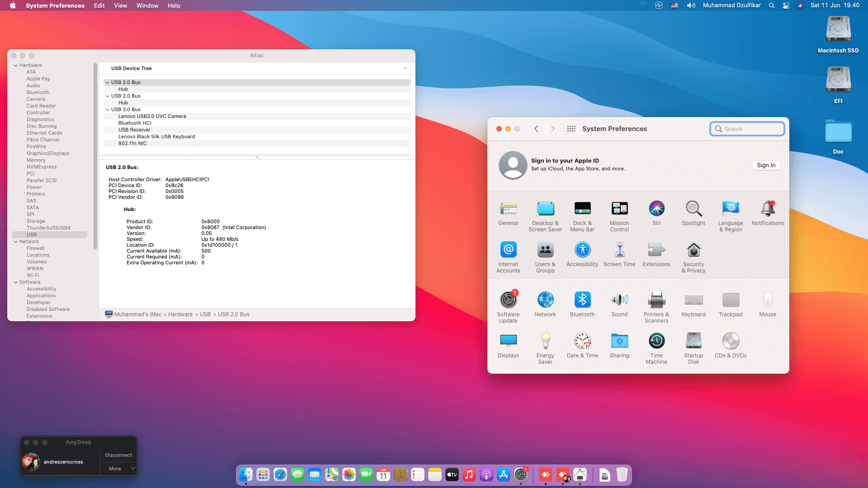This screenshot has width=868, height=488.
Task: Open Control Center in menu bar
Action: click(x=786, y=5)
